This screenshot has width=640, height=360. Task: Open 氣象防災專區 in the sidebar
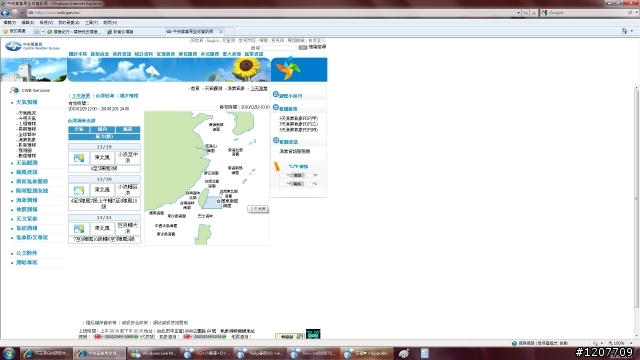point(32,237)
